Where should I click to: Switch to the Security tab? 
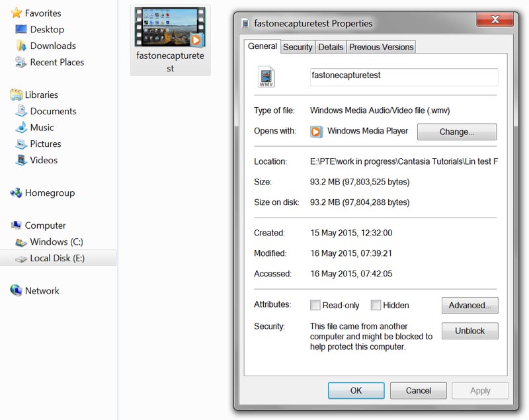(x=298, y=47)
